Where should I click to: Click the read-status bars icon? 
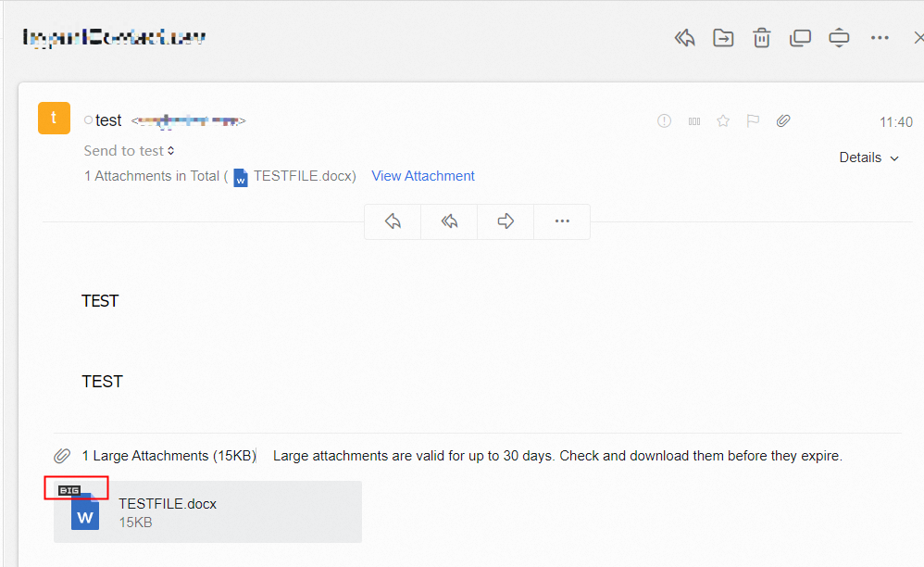[694, 121]
